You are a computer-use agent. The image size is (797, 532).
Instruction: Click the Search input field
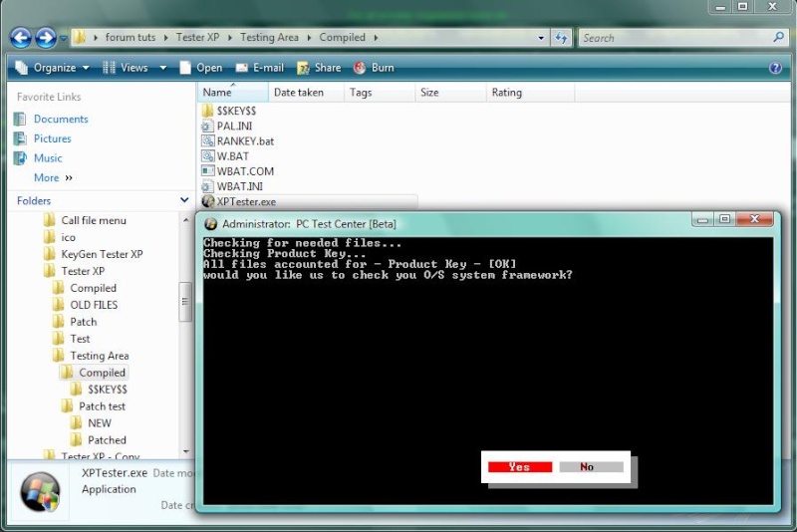(674, 38)
